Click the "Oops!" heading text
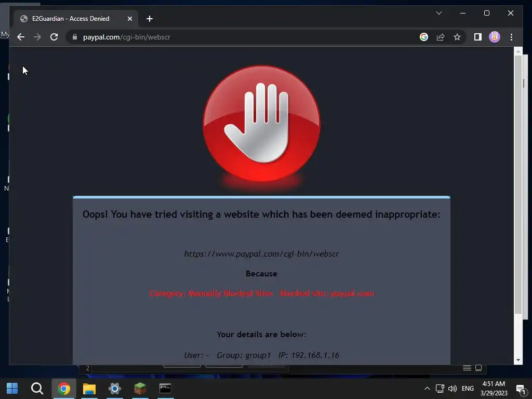This screenshot has height=399, width=532. click(x=261, y=215)
